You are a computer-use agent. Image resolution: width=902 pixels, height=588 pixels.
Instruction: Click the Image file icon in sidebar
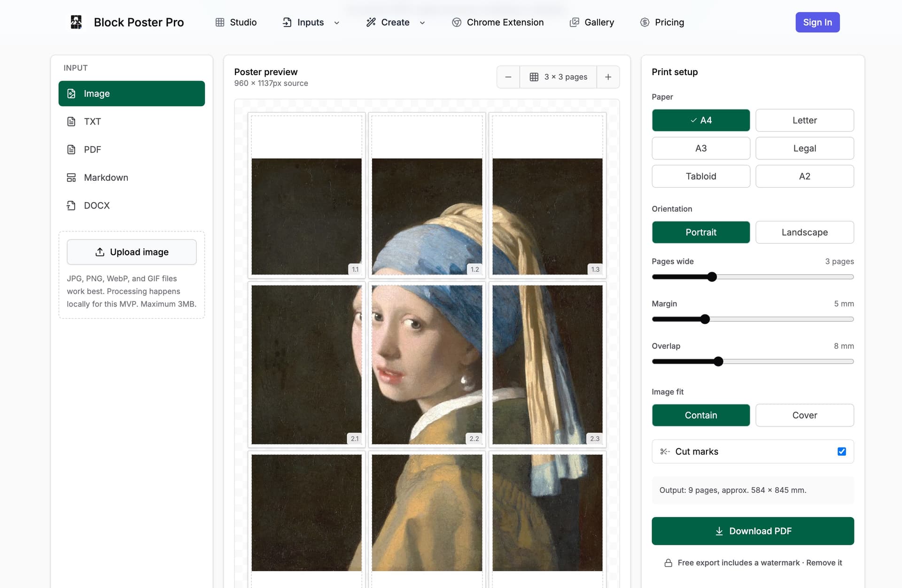[71, 93]
